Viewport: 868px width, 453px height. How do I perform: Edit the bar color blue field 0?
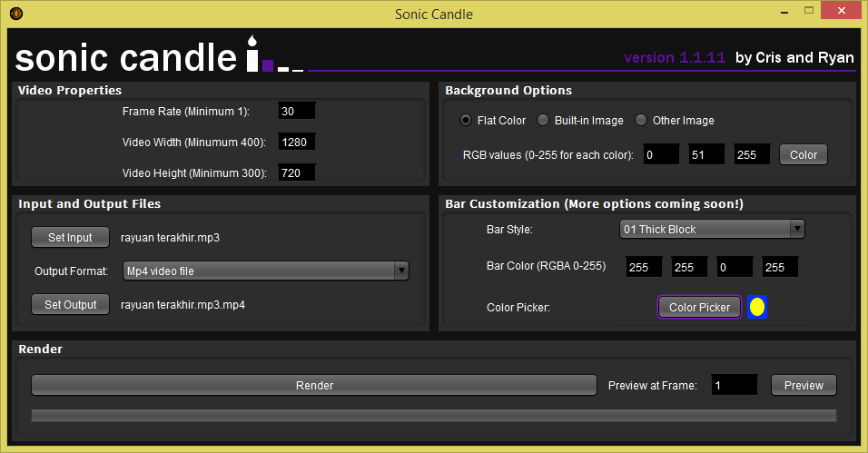point(735,267)
